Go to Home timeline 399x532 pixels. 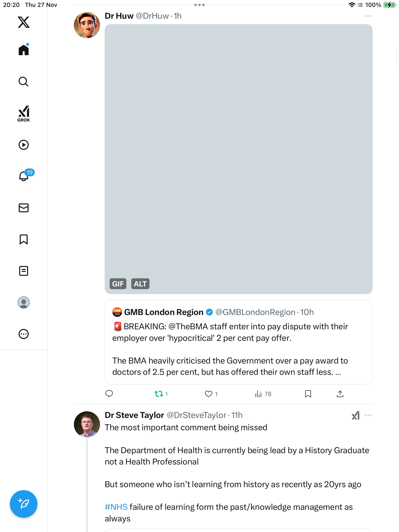pos(24,50)
